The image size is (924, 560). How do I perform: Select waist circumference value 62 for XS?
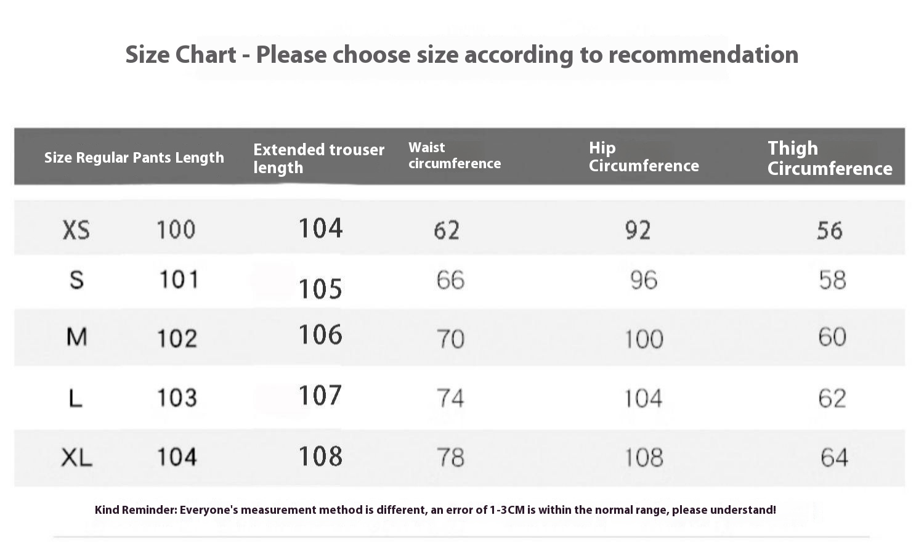(x=447, y=230)
